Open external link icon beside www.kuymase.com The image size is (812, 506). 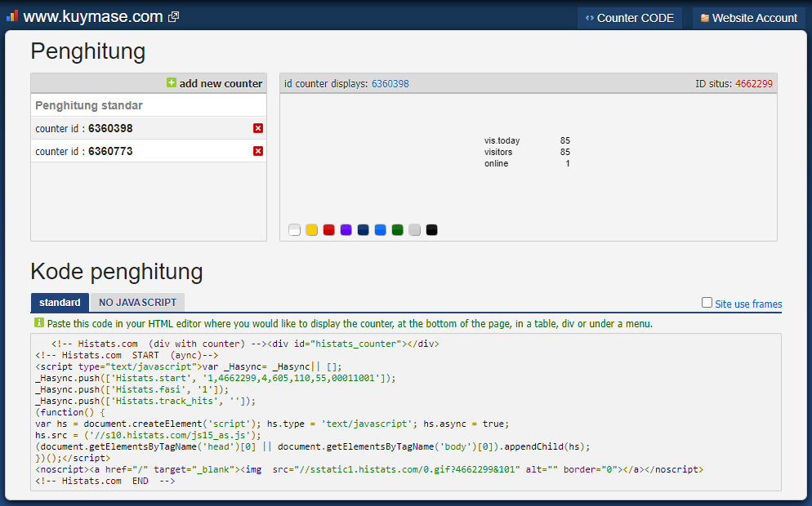pyautogui.click(x=174, y=16)
